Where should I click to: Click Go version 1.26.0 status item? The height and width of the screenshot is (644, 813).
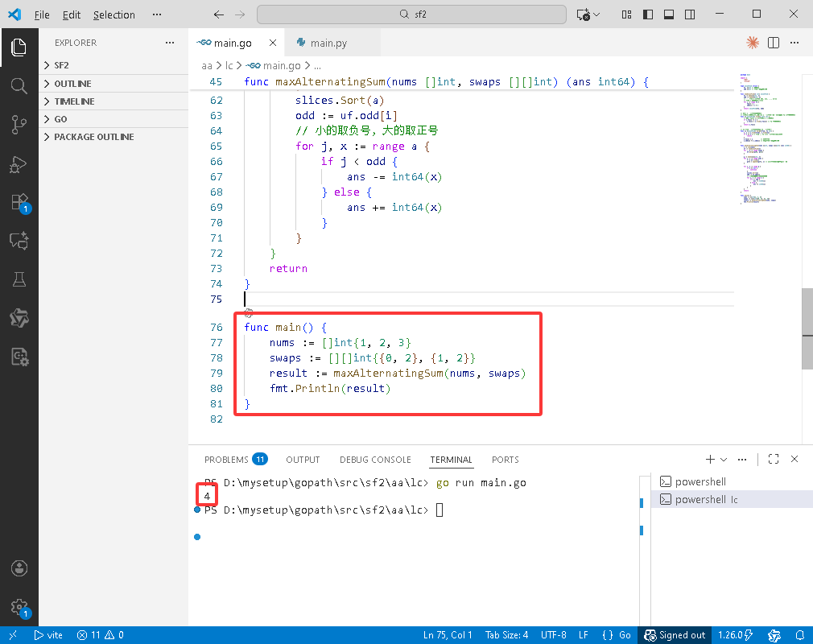(735, 635)
